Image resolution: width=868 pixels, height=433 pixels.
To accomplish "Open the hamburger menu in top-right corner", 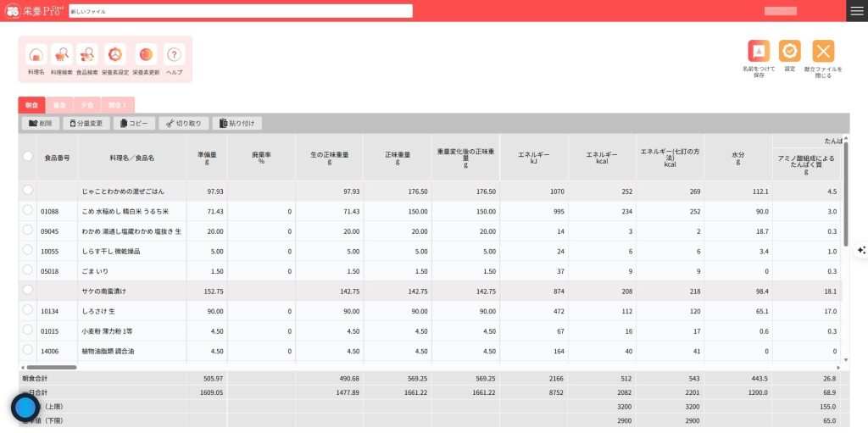I will pyautogui.click(x=856, y=10).
